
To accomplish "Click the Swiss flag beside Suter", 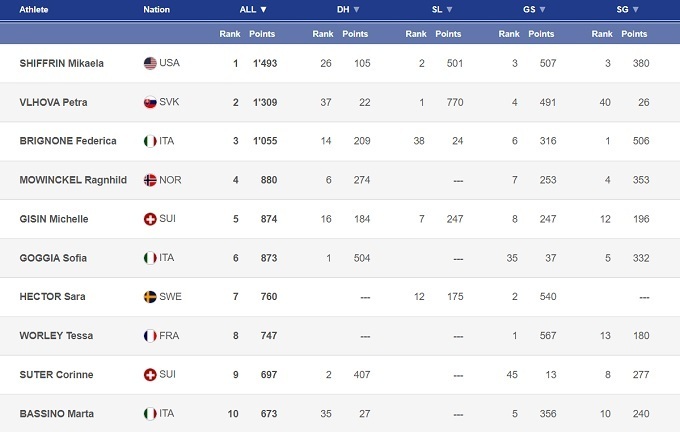I will click(x=151, y=375).
